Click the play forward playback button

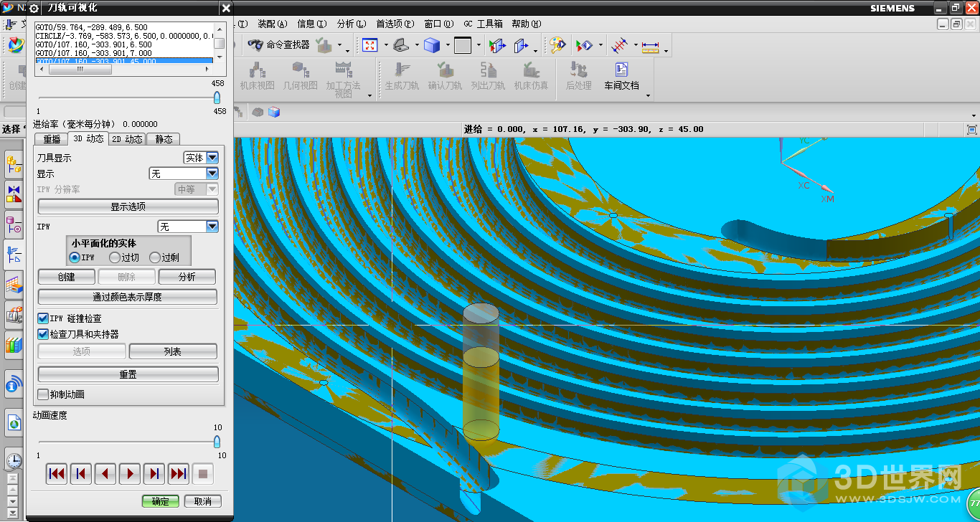coord(129,473)
